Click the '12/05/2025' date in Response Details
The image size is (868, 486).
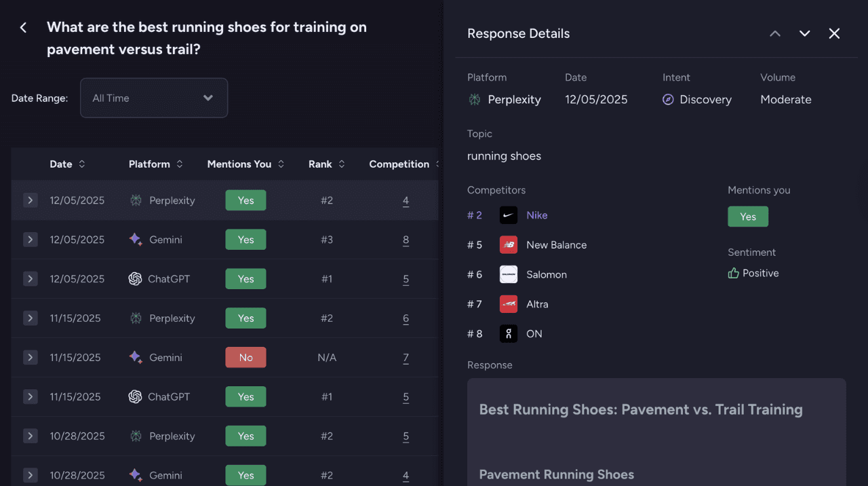[597, 100]
